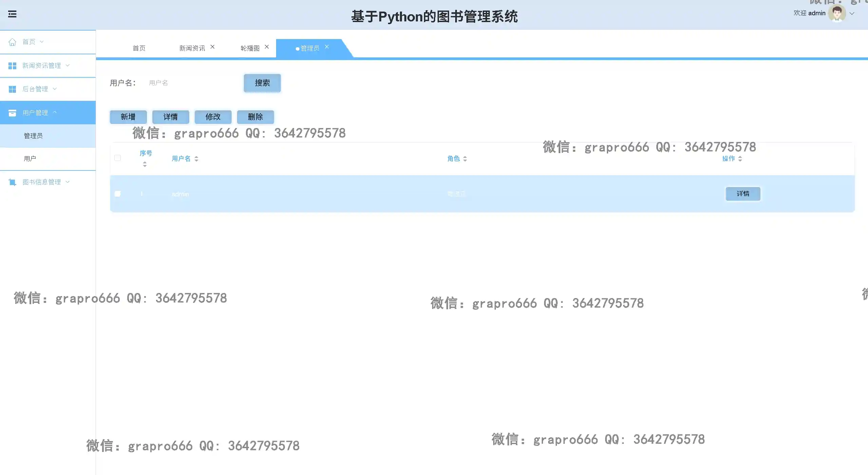Switch to the 新闻资讯 tab

[x=192, y=48]
